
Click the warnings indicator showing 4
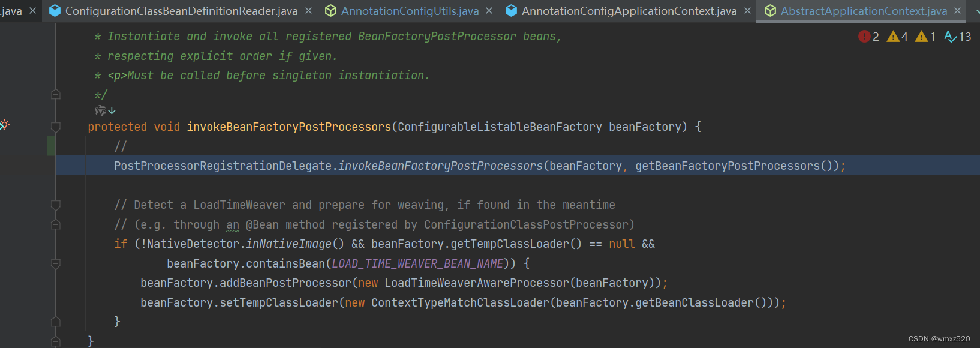coord(897,37)
